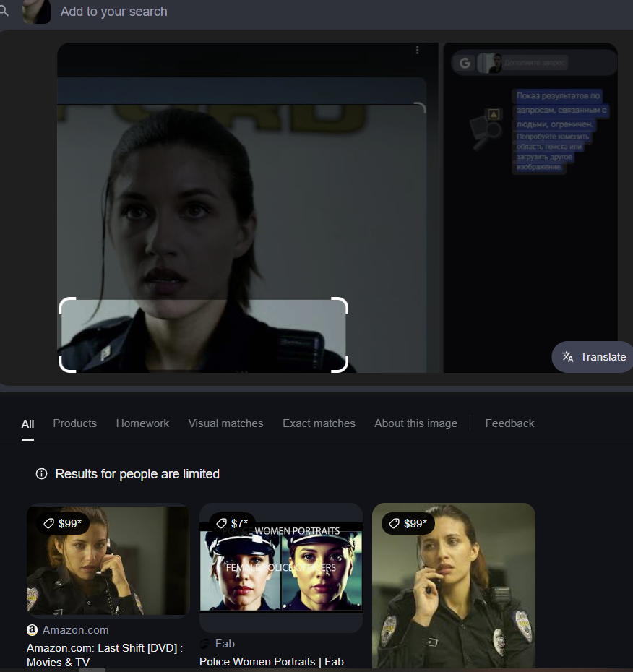Image resolution: width=633 pixels, height=672 pixels.
Task: Click the Fab source name
Action: 225,644
